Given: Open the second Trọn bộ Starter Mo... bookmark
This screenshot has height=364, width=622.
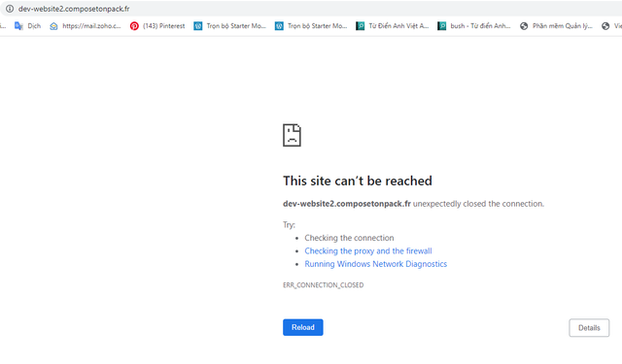Looking at the screenshot, I should (x=311, y=26).
